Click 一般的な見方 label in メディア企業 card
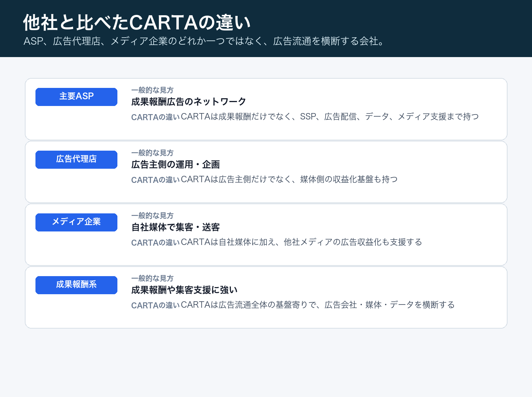The width and height of the screenshot is (532, 397). coord(153,216)
